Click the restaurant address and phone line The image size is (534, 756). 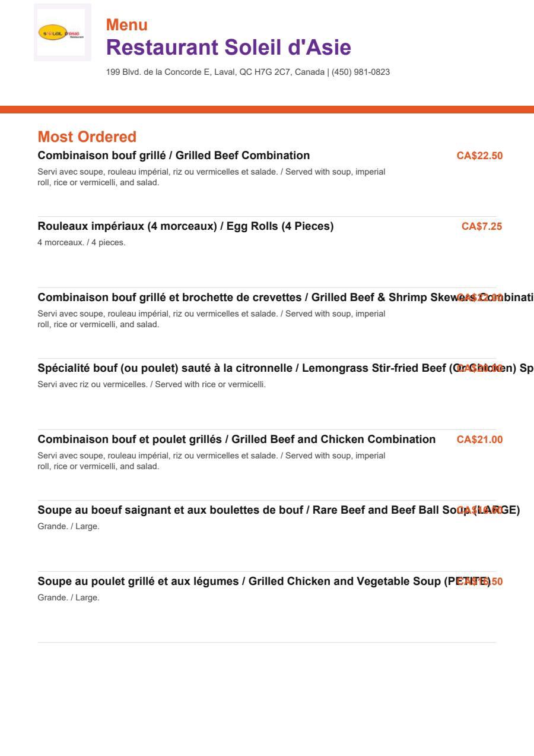pos(248,72)
